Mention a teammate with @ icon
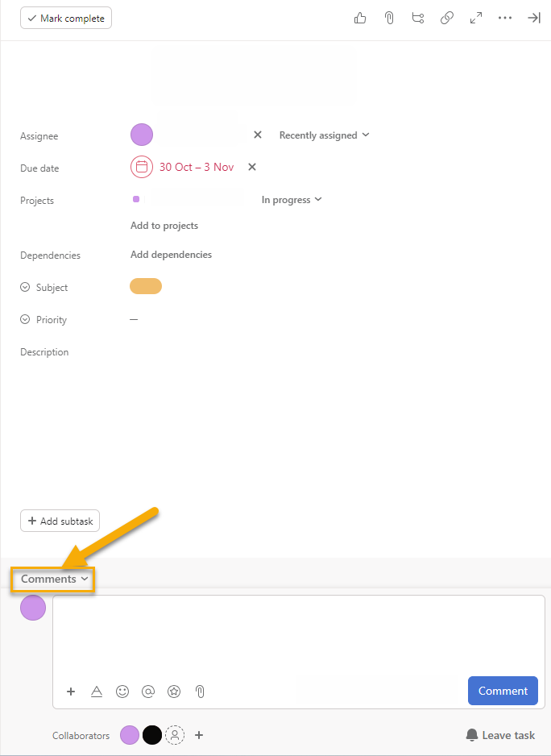The width and height of the screenshot is (551, 756). [148, 691]
